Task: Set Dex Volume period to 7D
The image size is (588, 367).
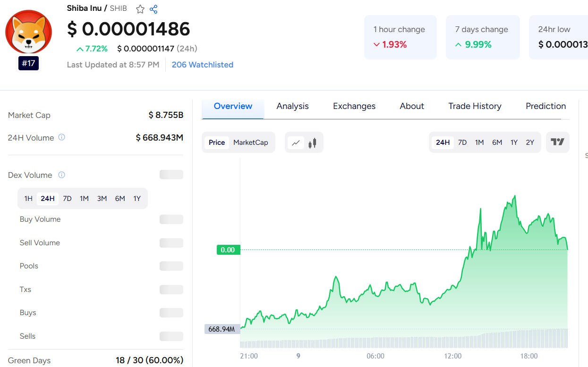Action: (68, 199)
